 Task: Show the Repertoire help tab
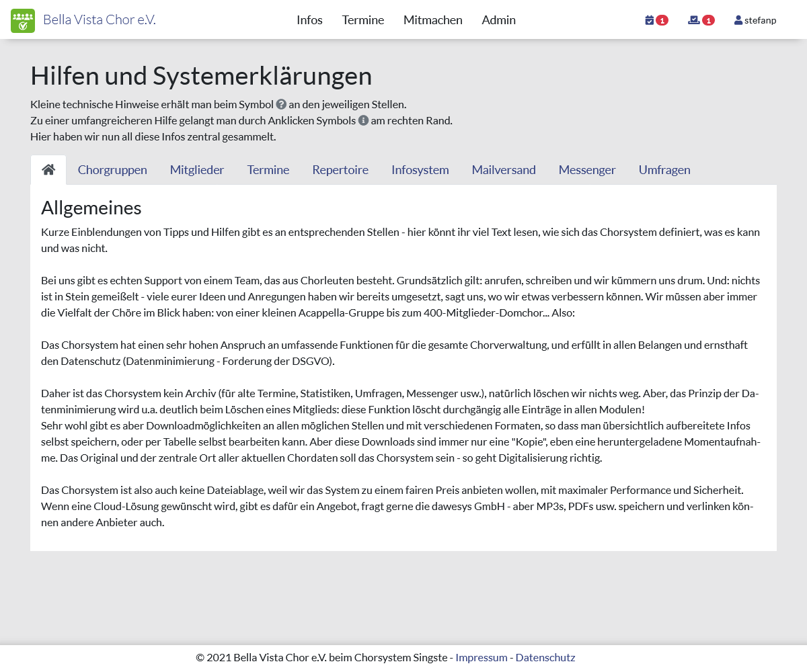[340, 170]
